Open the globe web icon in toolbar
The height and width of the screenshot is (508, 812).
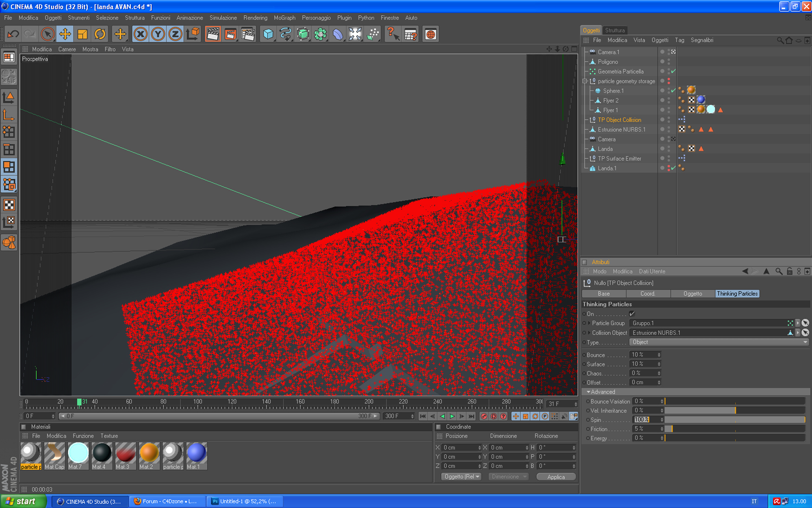point(431,34)
